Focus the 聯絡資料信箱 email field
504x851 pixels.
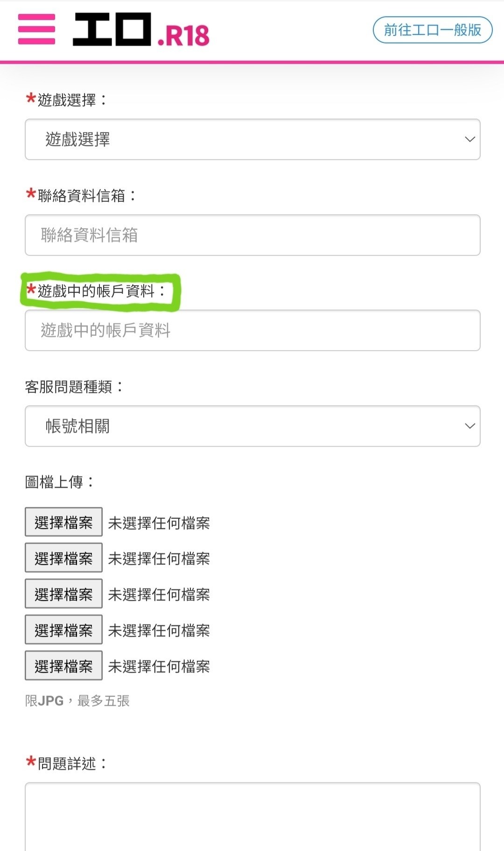point(252,235)
